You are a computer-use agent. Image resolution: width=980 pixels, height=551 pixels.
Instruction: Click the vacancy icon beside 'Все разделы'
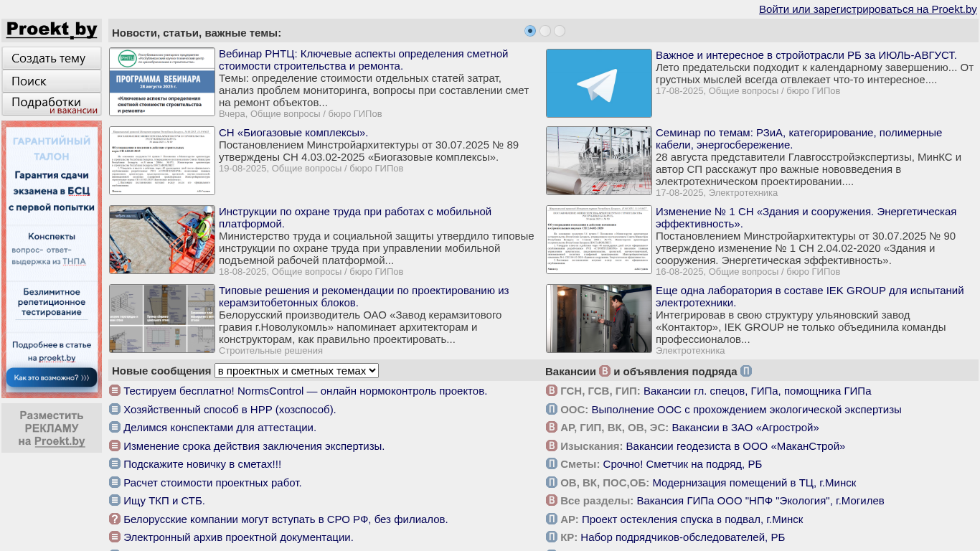pyautogui.click(x=552, y=500)
